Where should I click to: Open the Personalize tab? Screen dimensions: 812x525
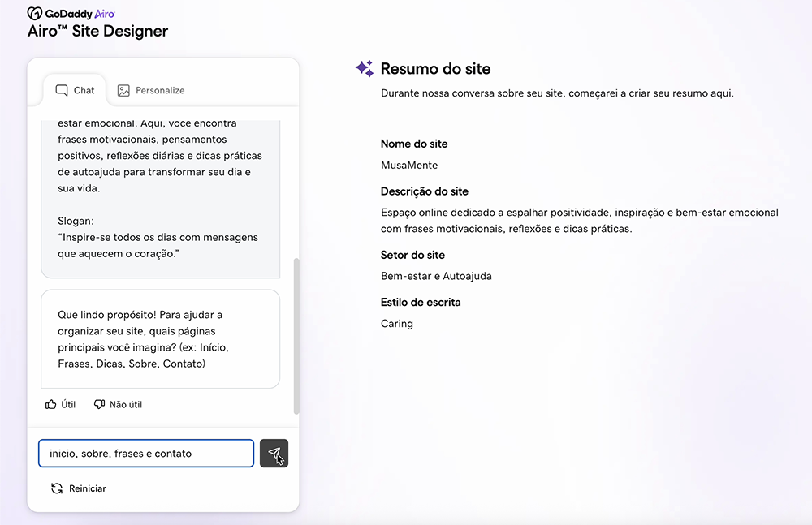pyautogui.click(x=151, y=90)
